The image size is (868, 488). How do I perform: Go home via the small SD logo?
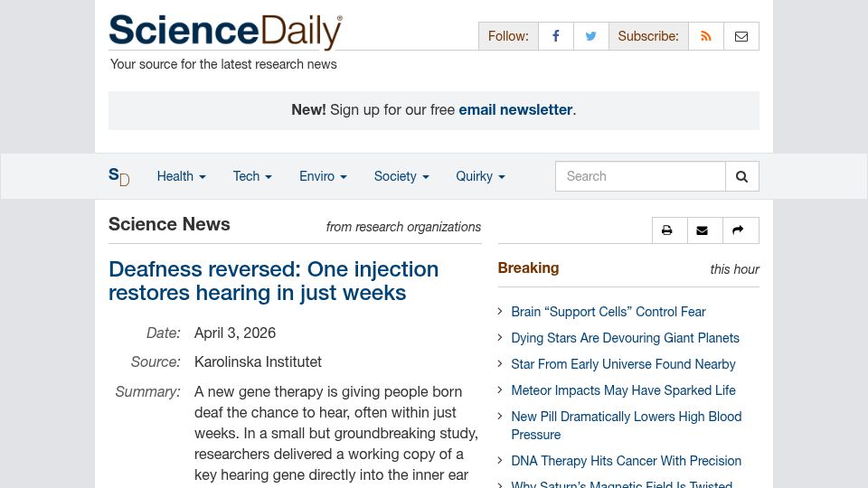coord(119,176)
